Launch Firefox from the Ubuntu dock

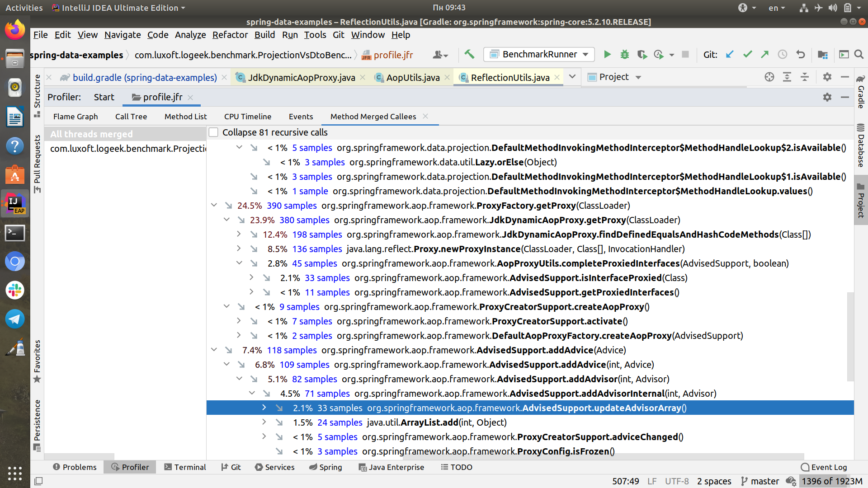pyautogui.click(x=15, y=30)
